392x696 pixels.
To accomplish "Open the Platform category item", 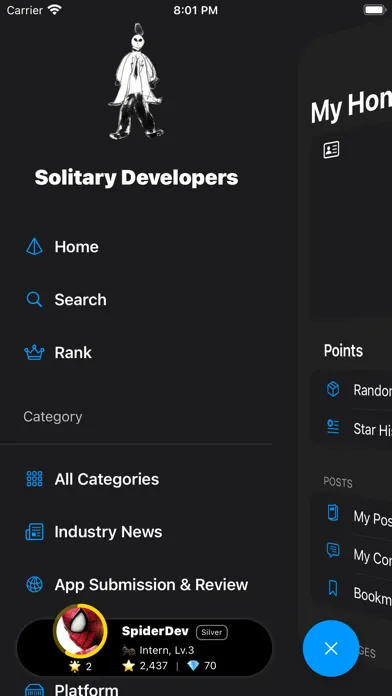I will click(x=86, y=689).
